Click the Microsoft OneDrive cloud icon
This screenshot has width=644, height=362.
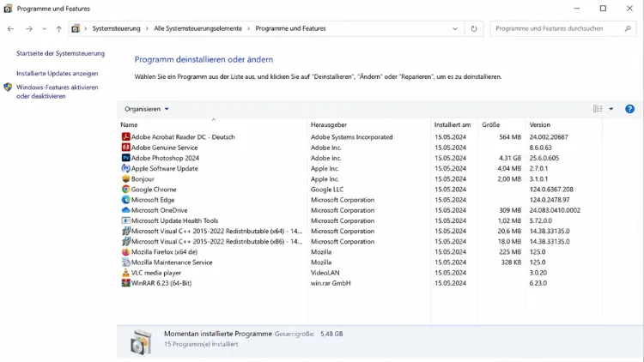[125, 210]
